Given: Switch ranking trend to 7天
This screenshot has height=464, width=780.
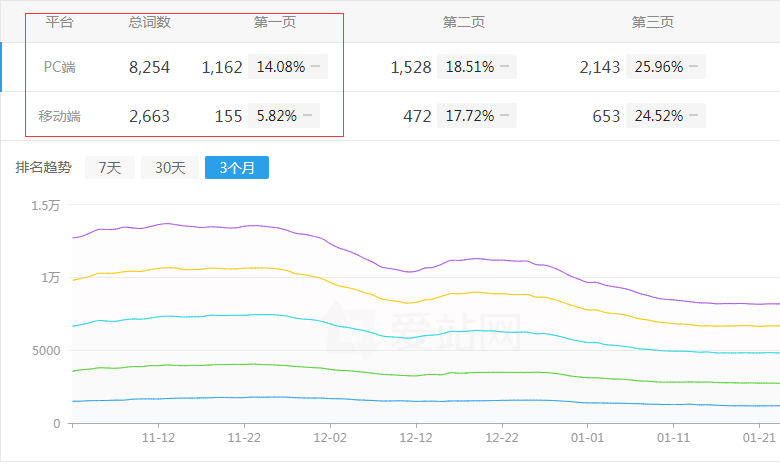Looking at the screenshot, I should pos(109,168).
